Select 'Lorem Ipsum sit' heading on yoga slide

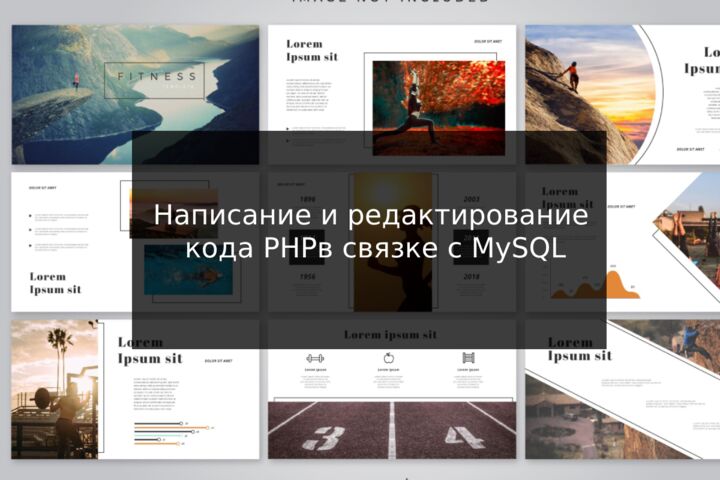pos(312,51)
